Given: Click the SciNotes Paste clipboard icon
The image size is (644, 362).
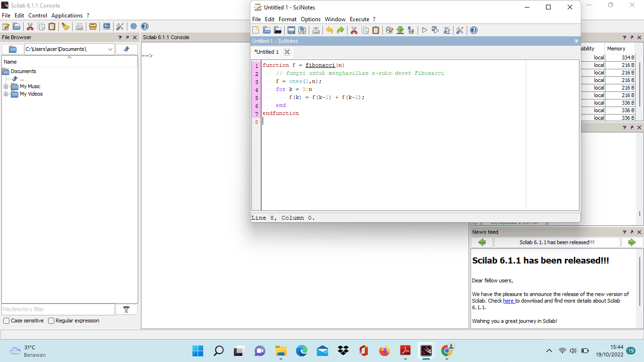Looking at the screenshot, I should click(x=376, y=30).
